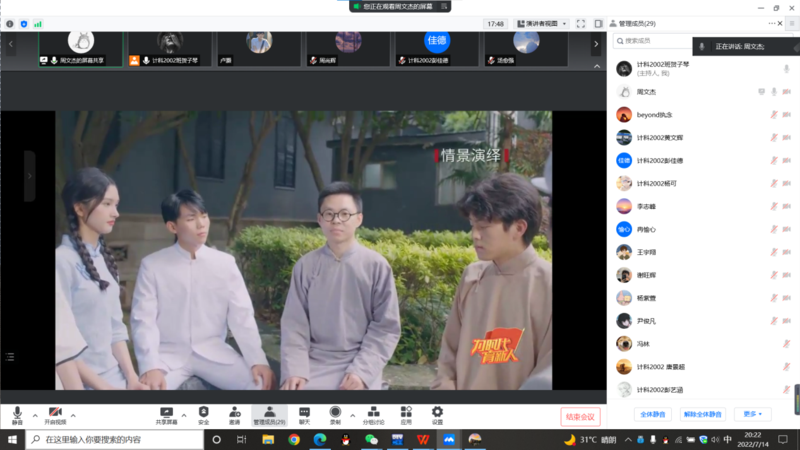
Task: Show previous participants with left arrow
Action: click(x=11, y=44)
